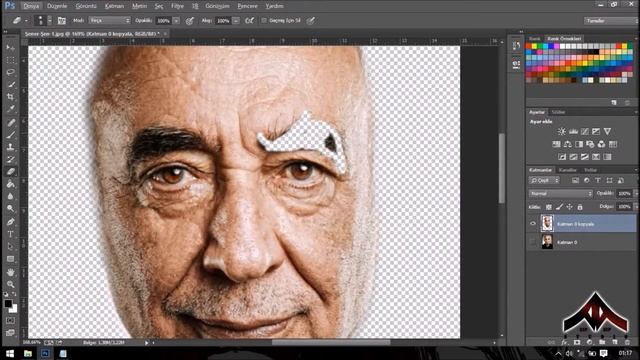This screenshot has width=640, height=360.
Task: Select the Eyedropper tool
Action: point(11,109)
